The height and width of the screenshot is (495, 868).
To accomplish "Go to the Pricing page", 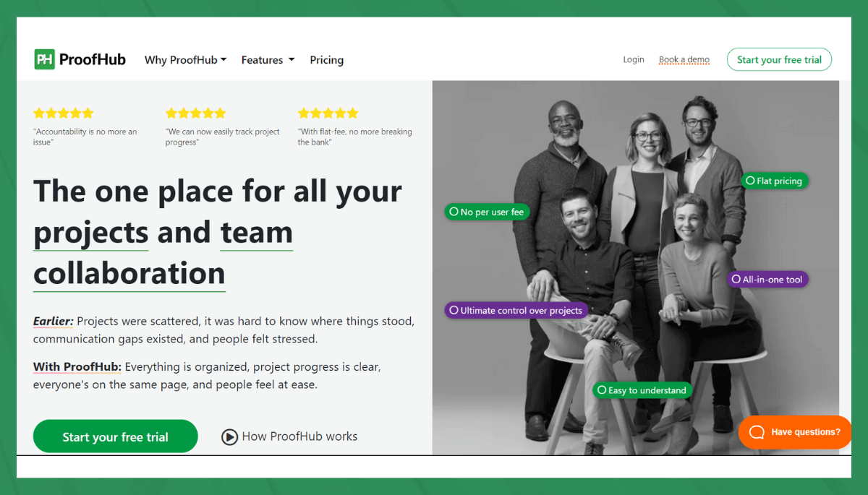I will [326, 60].
